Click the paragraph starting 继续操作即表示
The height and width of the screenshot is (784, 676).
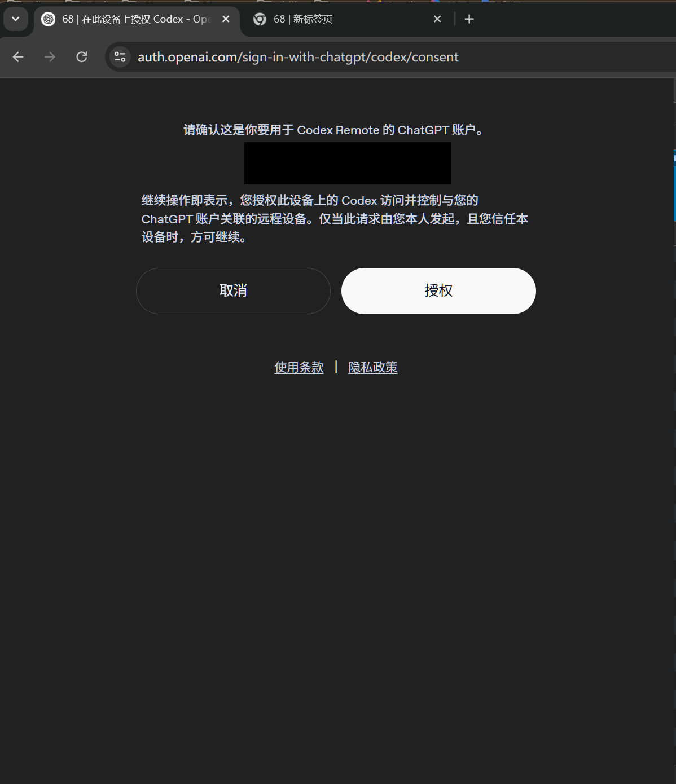point(335,219)
